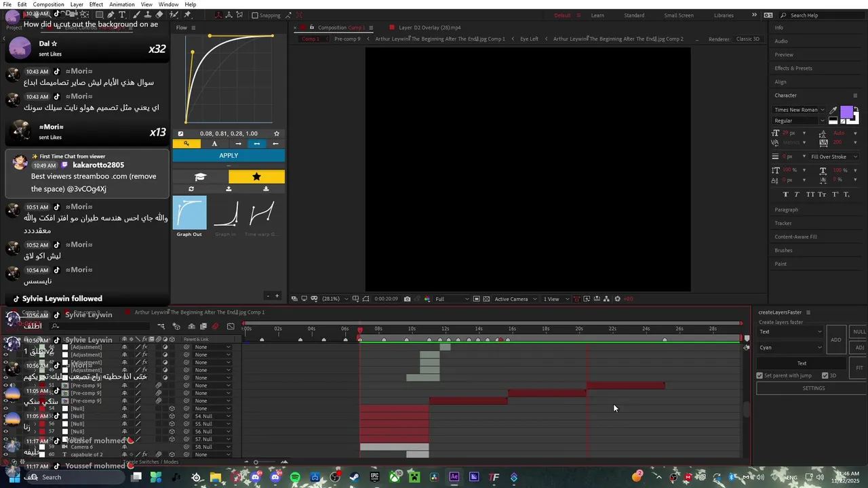Open Flow black star favorites tab

pyautogui.click(x=256, y=177)
